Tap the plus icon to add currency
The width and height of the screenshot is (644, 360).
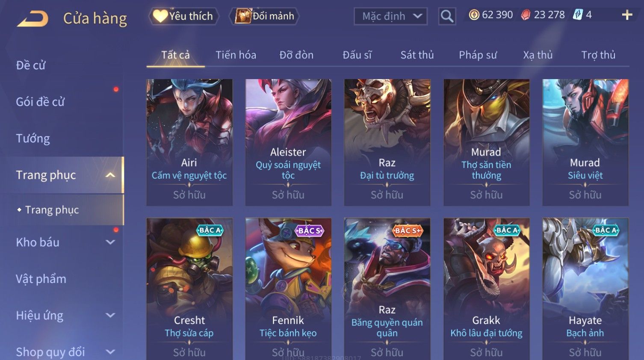point(627,15)
